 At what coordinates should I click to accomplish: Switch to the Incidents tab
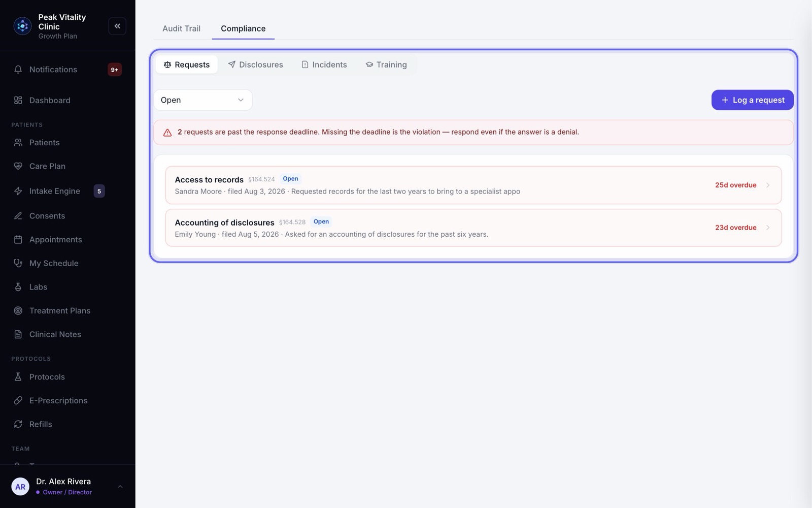[324, 65]
